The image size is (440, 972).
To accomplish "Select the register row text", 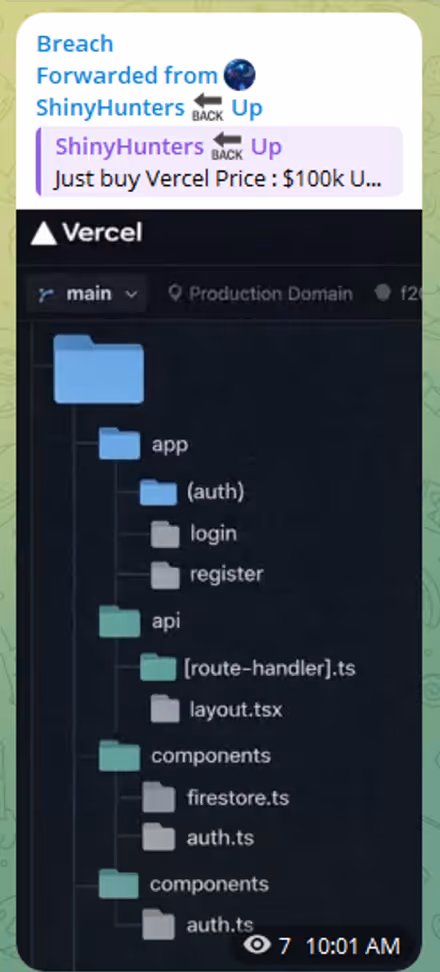I will pos(226,575).
